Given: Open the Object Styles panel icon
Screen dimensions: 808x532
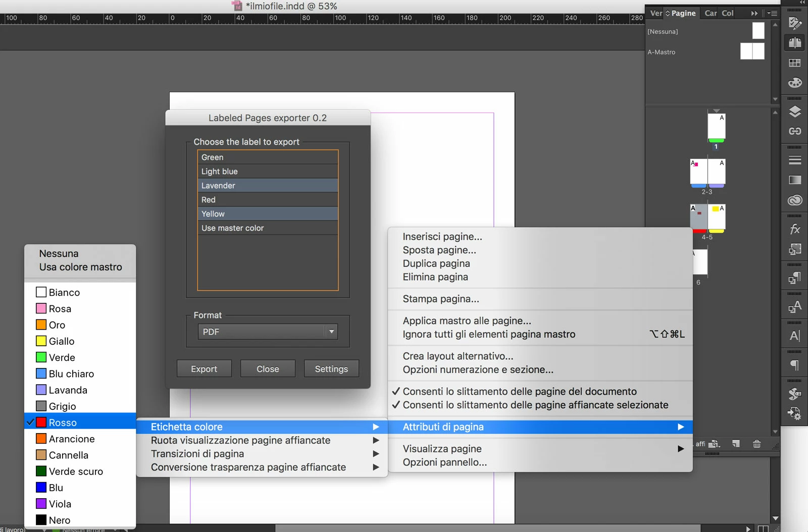Looking at the screenshot, I should [x=795, y=249].
